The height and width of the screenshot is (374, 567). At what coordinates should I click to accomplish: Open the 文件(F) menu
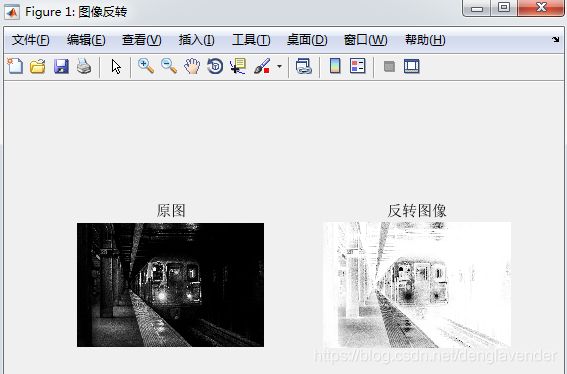point(30,40)
